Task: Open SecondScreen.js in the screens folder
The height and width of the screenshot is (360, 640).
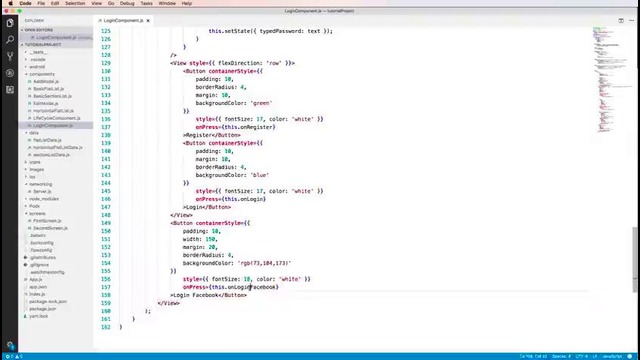Action: [x=50, y=229]
